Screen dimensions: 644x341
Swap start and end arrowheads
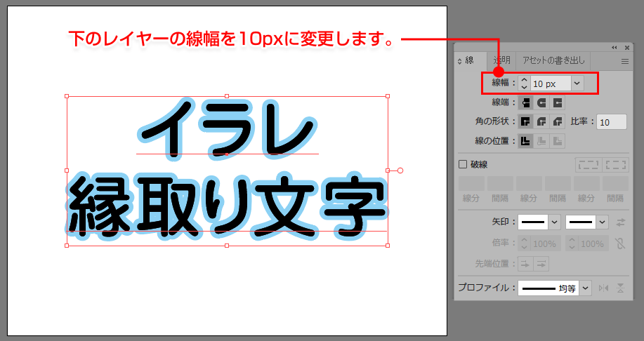click(x=621, y=222)
